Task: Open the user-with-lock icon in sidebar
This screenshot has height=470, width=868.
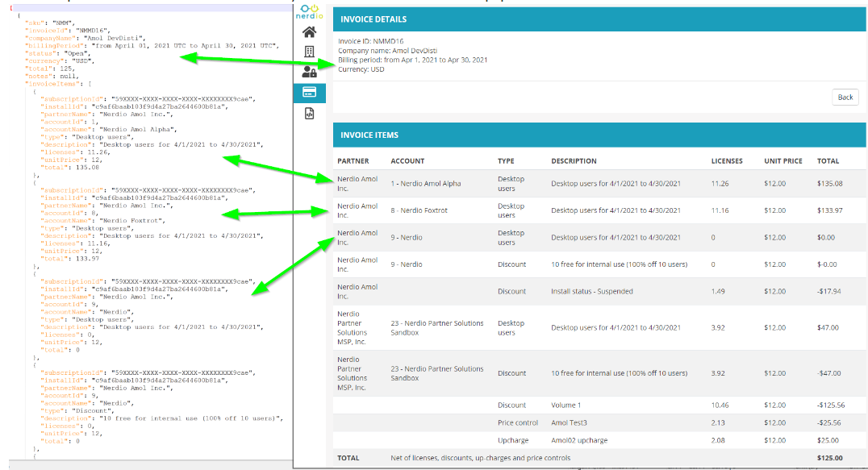Action: [x=310, y=72]
